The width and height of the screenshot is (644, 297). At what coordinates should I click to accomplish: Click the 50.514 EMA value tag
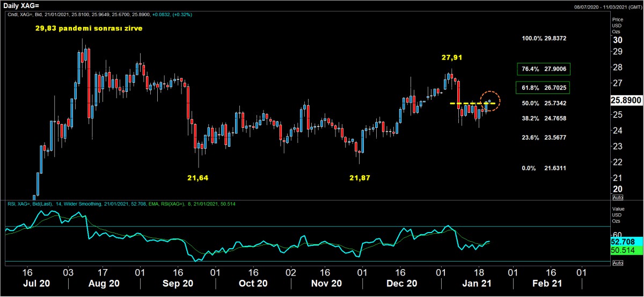[623, 250]
